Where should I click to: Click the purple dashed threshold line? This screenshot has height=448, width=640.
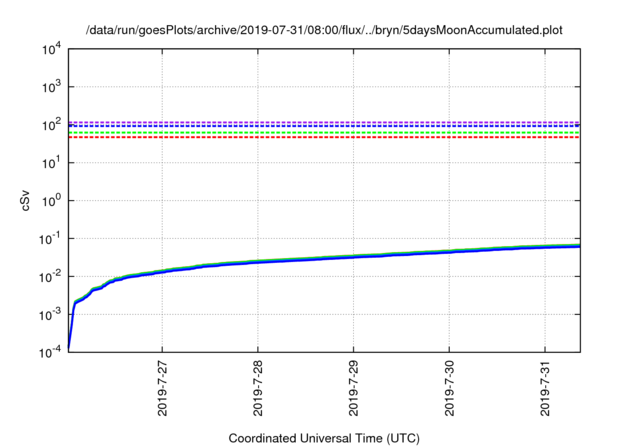pyautogui.click(x=324, y=122)
